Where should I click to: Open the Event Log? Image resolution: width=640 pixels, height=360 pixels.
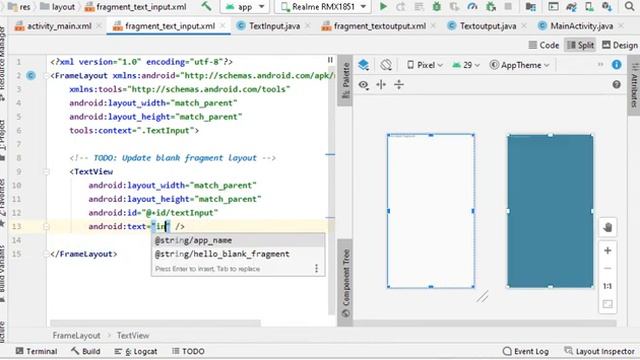pyautogui.click(x=526, y=351)
